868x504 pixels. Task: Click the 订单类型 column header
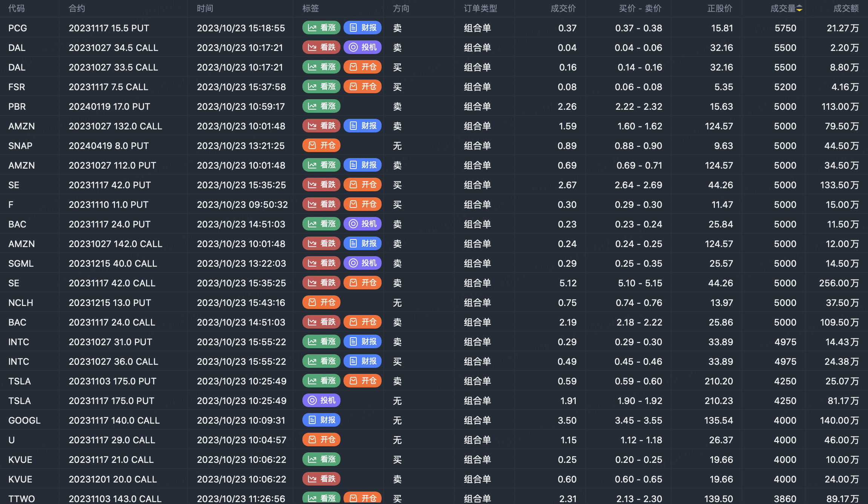coord(480,8)
